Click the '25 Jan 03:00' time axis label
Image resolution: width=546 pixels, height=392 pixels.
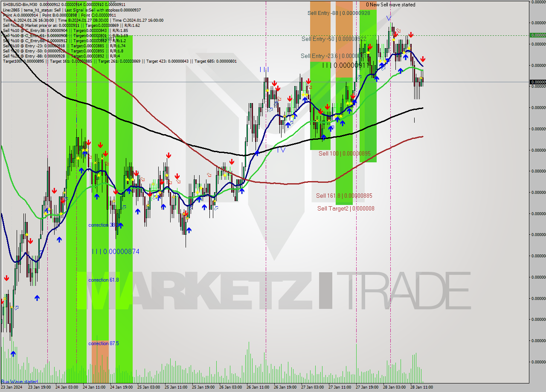(149, 387)
